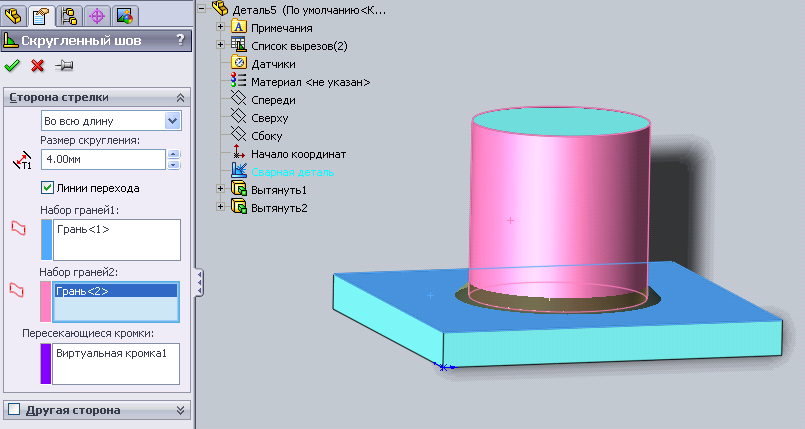Select the Материал <не указан> tree item
Image resolution: width=805 pixels, height=429 pixels.
click(311, 82)
